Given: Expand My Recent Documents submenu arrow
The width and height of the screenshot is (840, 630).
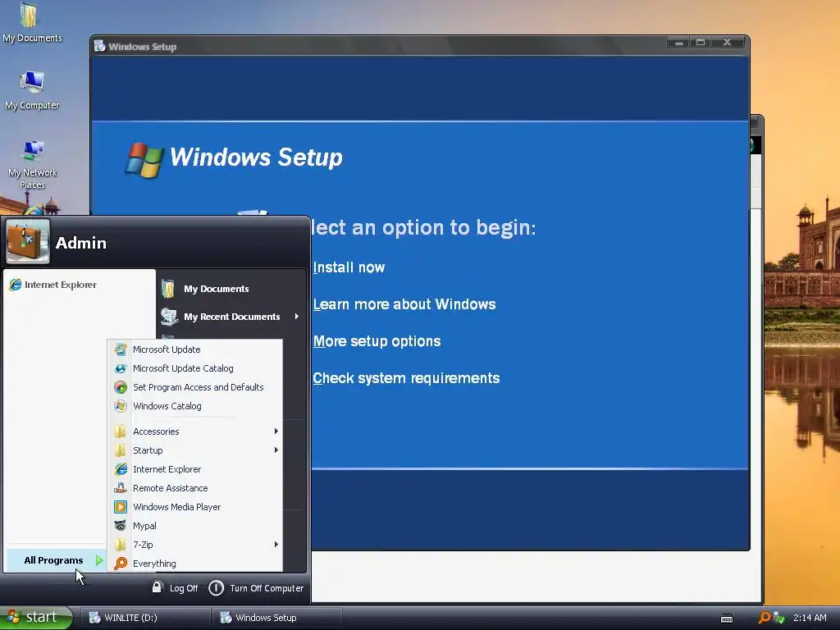Looking at the screenshot, I should (x=297, y=317).
